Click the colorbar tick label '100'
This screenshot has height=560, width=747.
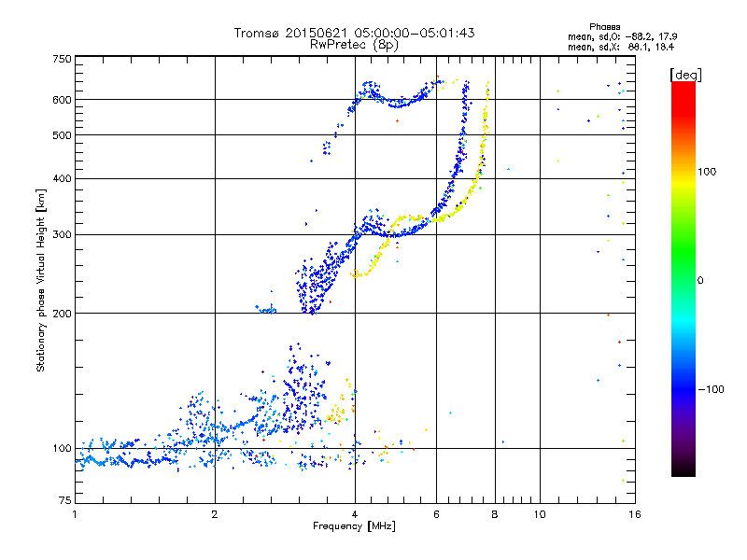pyautogui.click(x=707, y=172)
